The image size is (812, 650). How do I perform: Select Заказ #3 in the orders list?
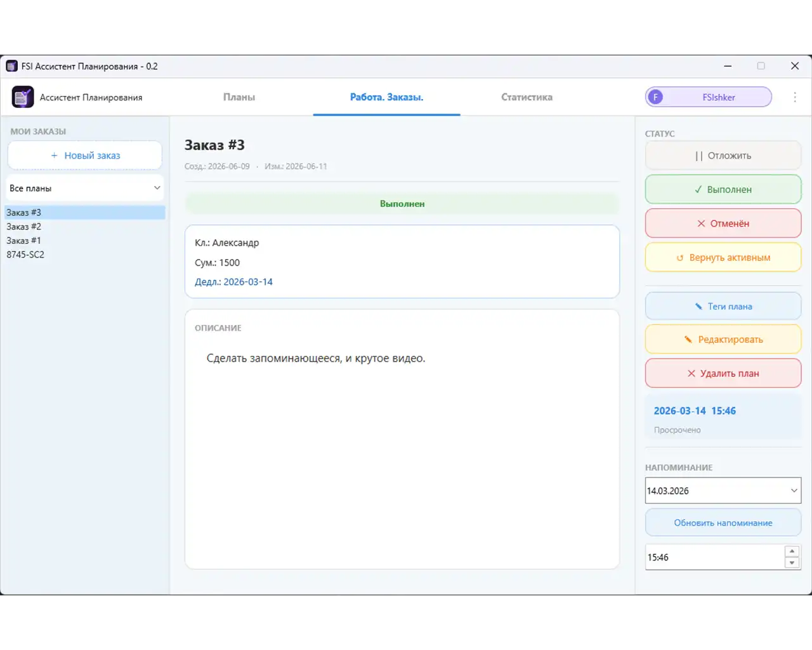[x=85, y=213]
